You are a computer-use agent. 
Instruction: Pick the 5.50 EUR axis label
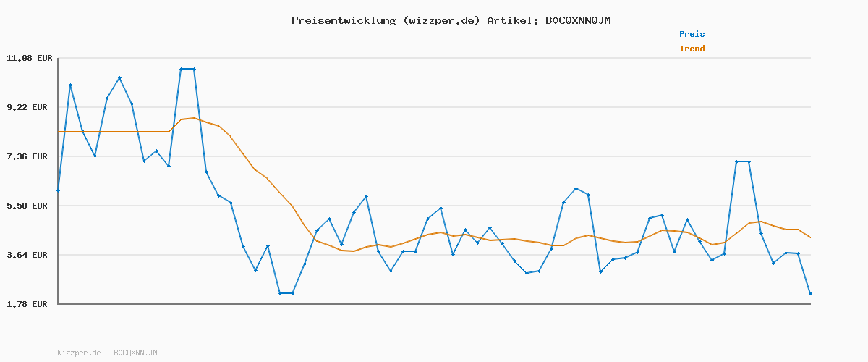click(29, 206)
